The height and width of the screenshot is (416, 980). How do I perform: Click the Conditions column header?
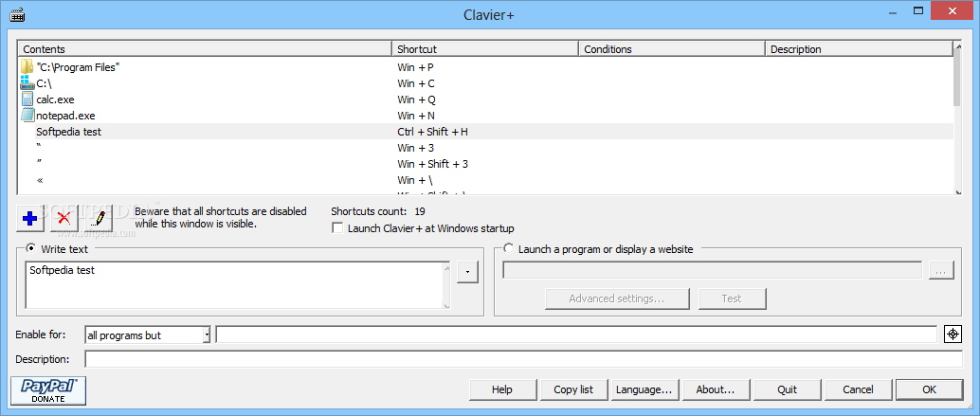pos(672,48)
